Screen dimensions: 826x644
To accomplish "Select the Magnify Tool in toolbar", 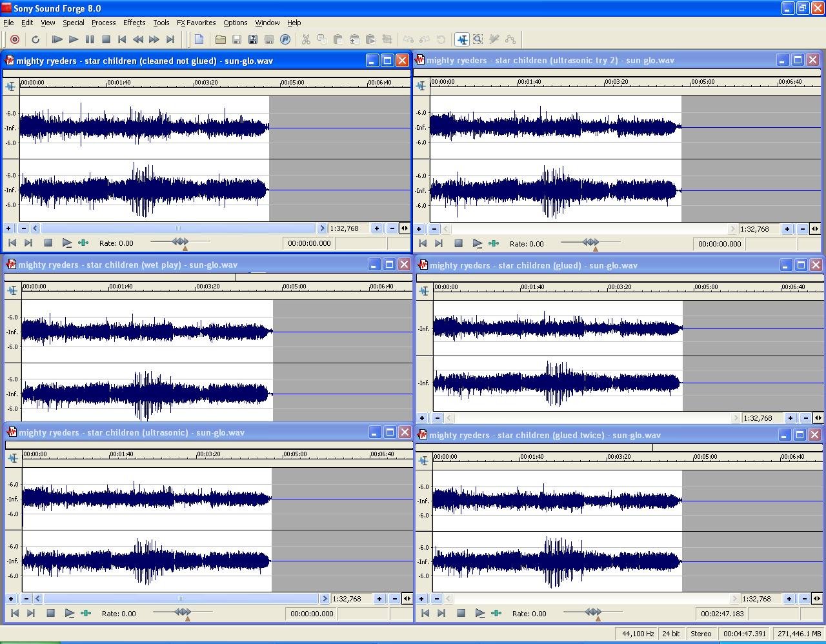I will [478, 39].
